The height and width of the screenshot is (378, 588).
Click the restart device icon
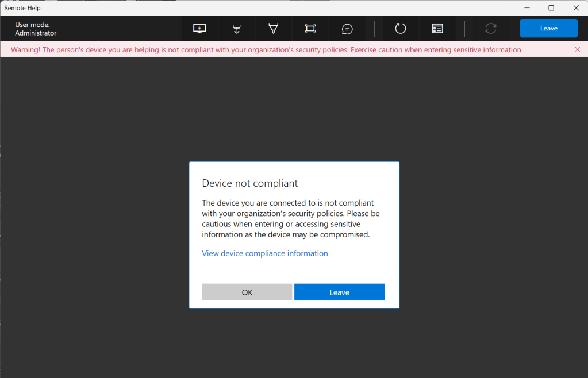click(401, 29)
